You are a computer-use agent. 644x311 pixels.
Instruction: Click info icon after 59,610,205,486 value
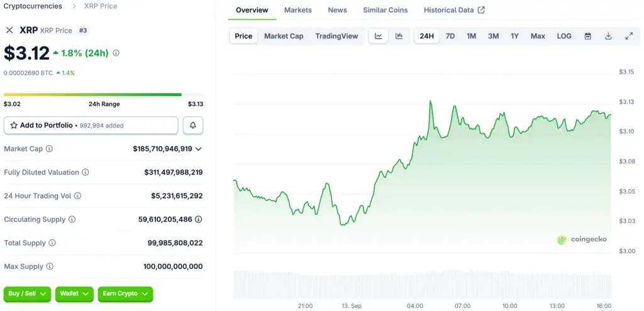(198, 219)
